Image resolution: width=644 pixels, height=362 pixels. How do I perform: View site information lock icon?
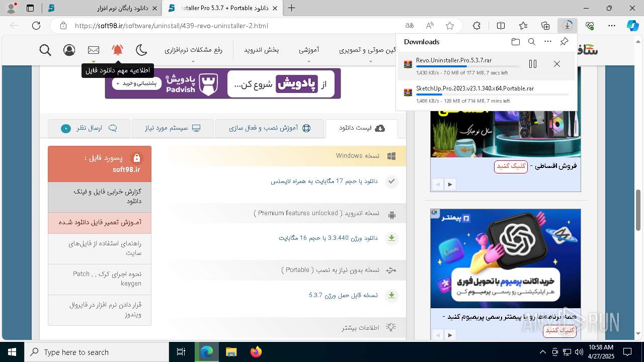[62, 26]
